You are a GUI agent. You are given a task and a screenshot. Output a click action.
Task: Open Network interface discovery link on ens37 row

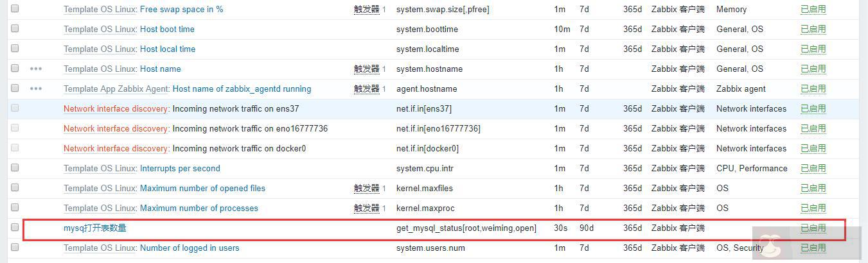[x=116, y=108]
